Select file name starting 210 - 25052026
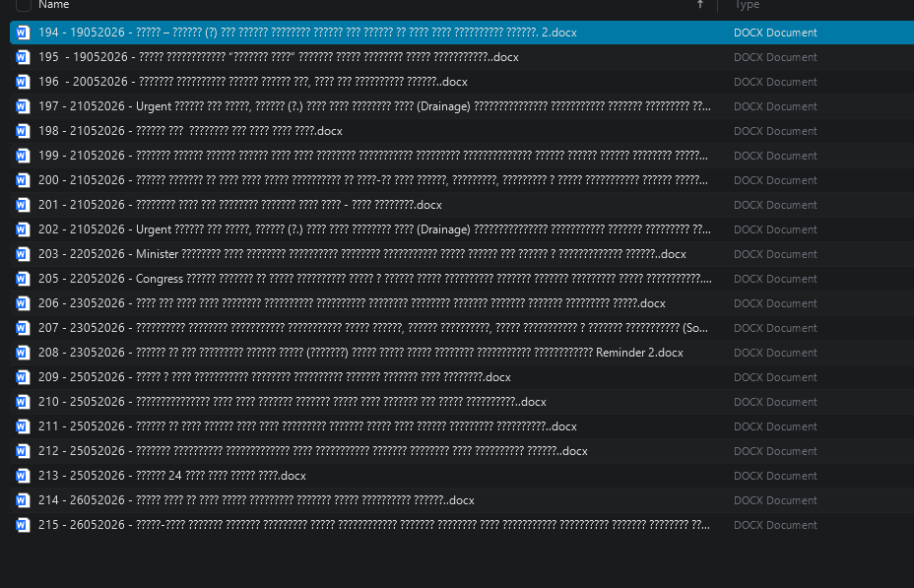 (x=293, y=402)
